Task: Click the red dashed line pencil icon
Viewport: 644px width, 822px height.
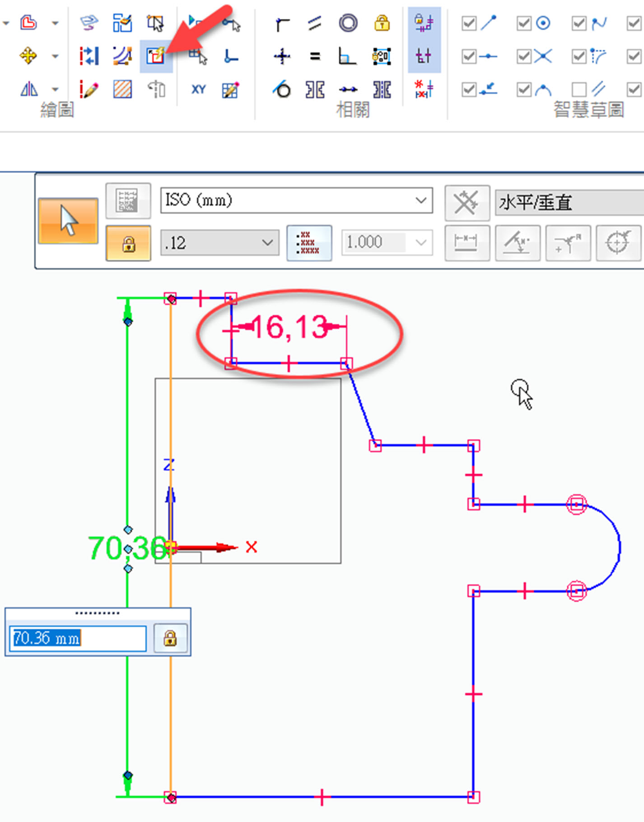Action: (89, 89)
